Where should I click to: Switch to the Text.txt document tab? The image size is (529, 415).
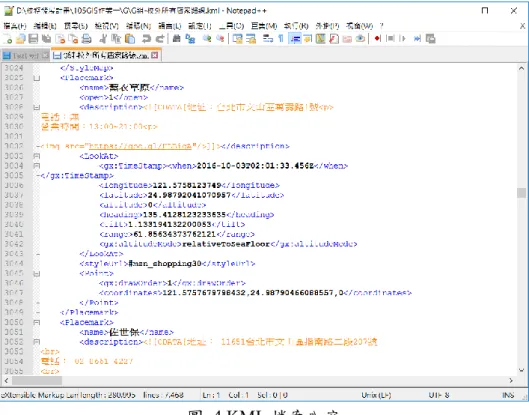point(26,56)
